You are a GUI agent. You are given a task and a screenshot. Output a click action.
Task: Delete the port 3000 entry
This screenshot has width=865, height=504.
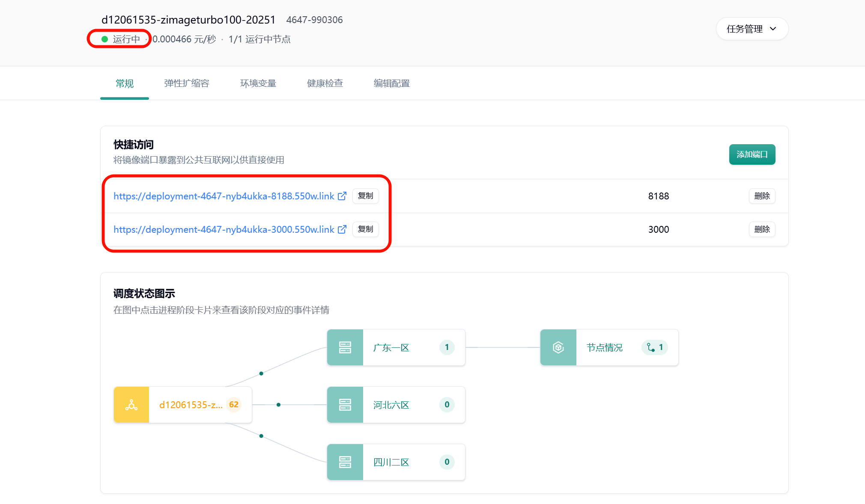(x=762, y=229)
